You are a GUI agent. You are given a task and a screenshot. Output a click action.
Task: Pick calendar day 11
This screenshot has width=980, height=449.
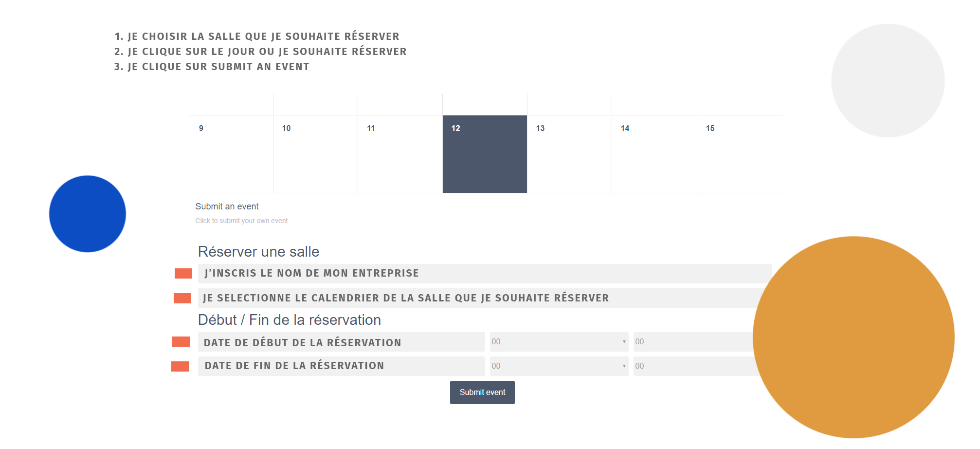[x=400, y=153]
